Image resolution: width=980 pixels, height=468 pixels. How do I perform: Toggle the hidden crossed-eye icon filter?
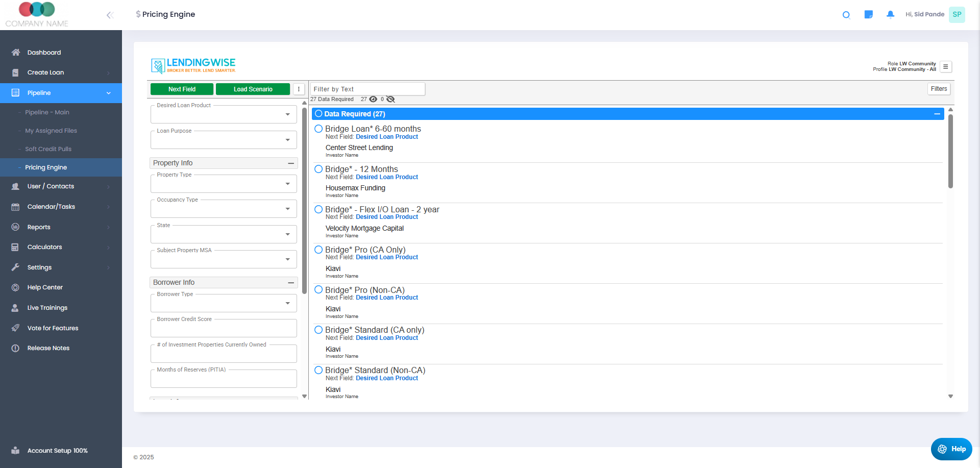pyautogui.click(x=390, y=100)
